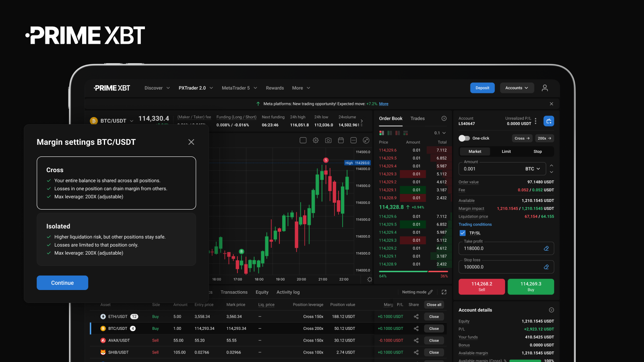Image resolution: width=644 pixels, height=362 pixels.
Task: Open account three-dot options menu
Action: [x=535, y=121]
